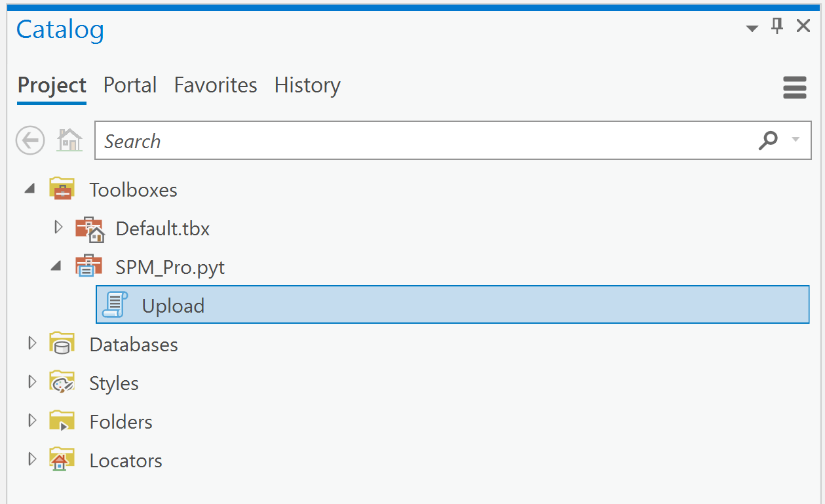Viewport: 825px width, 504px height.
Task: Expand the Databases node
Action: (31, 343)
